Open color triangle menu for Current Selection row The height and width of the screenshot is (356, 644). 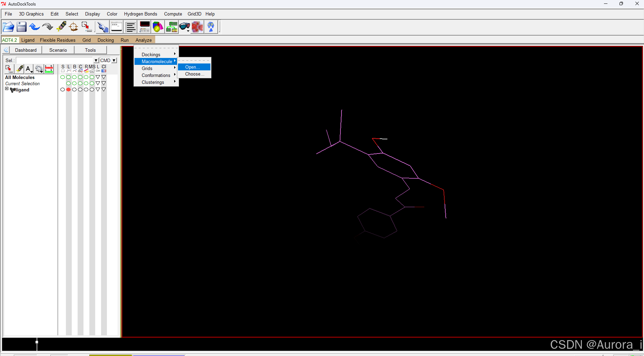[103, 83]
